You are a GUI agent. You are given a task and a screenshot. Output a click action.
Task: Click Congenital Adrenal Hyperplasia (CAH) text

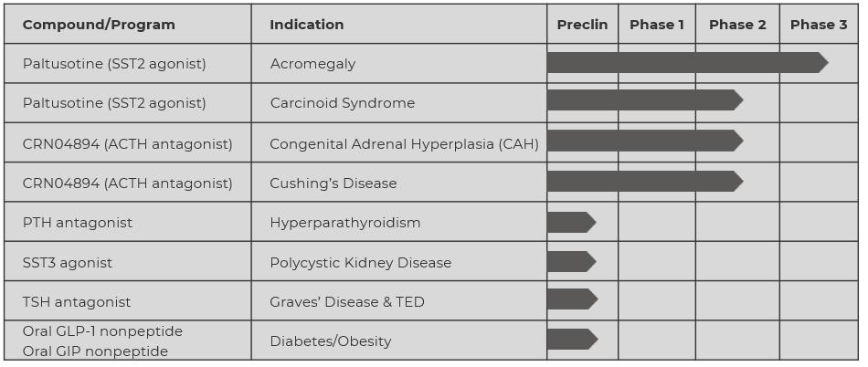(x=404, y=143)
